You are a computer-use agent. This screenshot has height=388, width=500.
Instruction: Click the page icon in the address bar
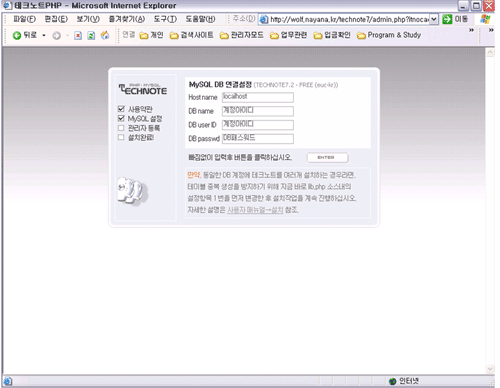[x=264, y=19]
